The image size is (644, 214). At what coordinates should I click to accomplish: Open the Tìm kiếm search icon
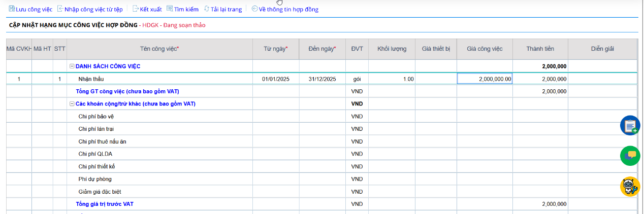pyautogui.click(x=170, y=9)
